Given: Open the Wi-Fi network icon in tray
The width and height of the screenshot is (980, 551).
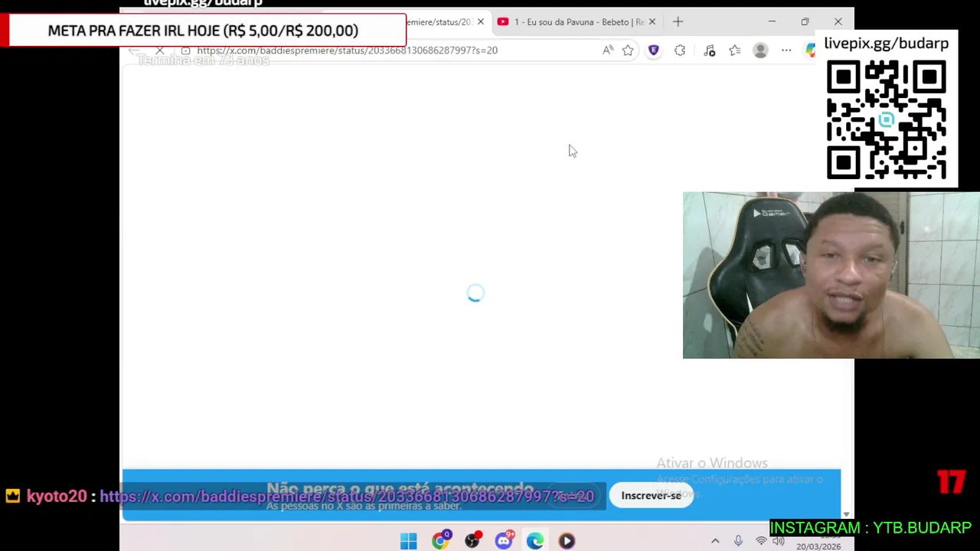Looking at the screenshot, I should [x=761, y=541].
